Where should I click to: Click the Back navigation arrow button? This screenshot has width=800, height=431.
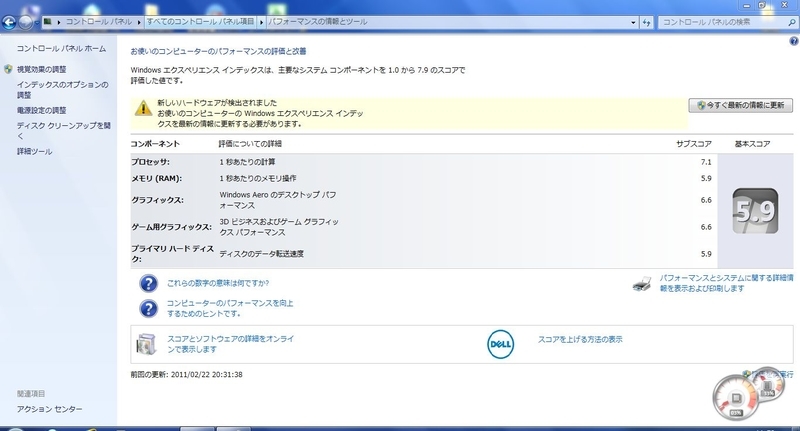coord(8,22)
